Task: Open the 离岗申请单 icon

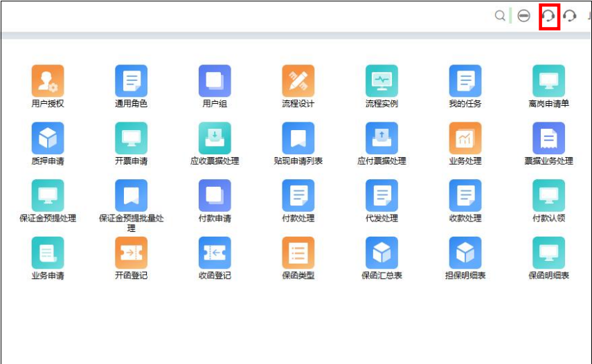Action: coord(548,81)
